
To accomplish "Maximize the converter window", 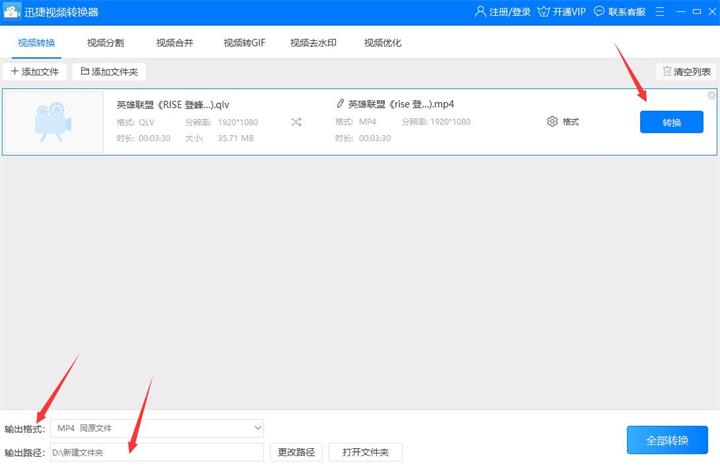I will (697, 11).
